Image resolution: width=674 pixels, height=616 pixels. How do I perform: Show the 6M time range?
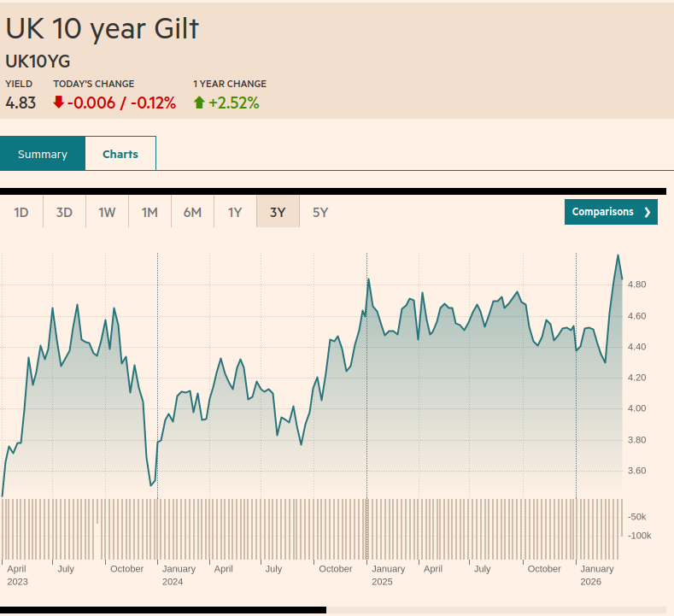tap(192, 213)
